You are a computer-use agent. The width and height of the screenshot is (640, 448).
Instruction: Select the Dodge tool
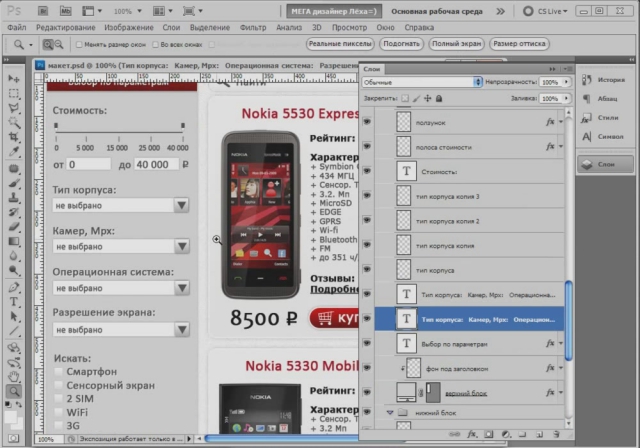point(14,270)
